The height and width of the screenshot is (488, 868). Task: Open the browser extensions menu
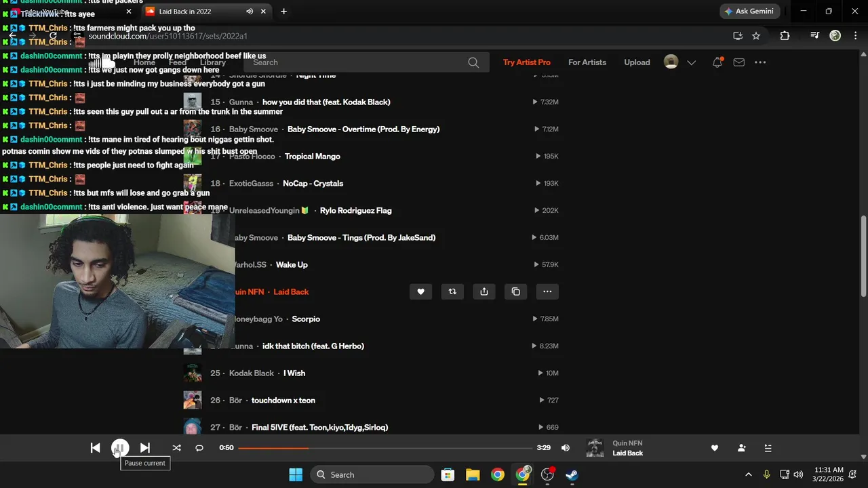[x=785, y=36]
